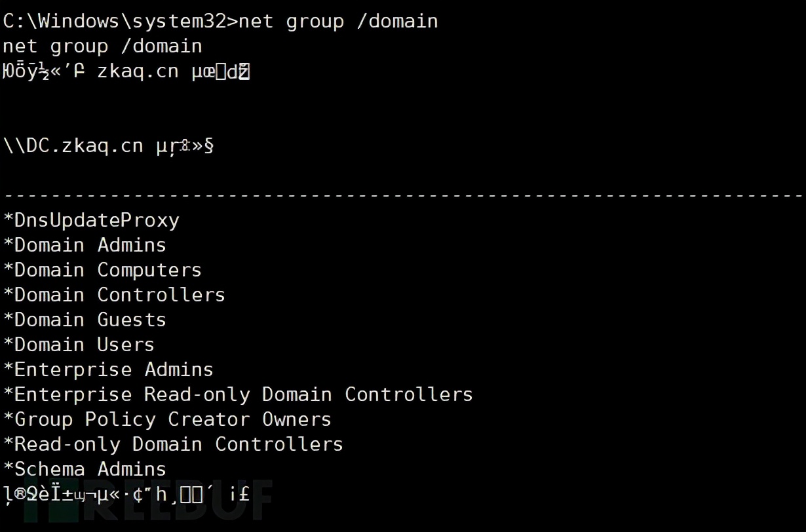Click the C:\Windows\system32 prompt command line
806x532 pixels.
coord(220,21)
